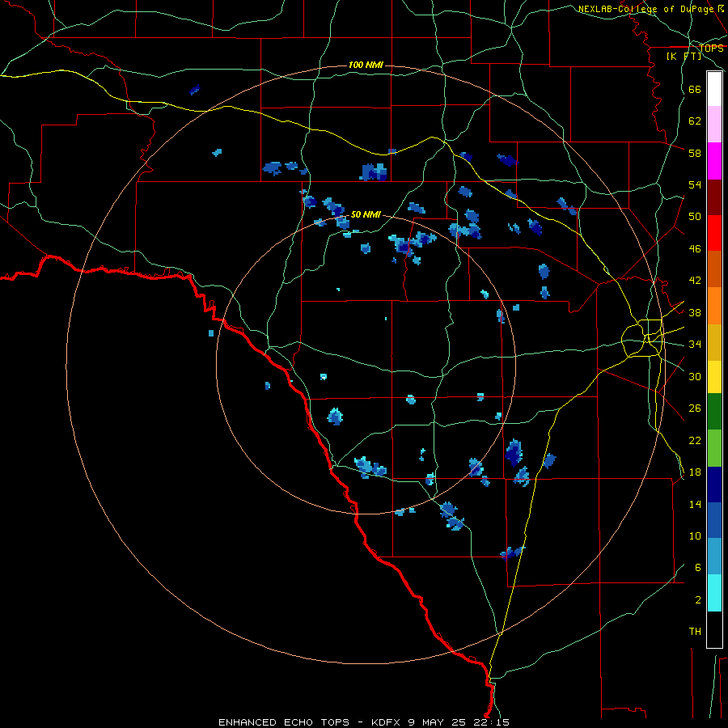
Task: Click the '18' scale label
Action: click(695, 472)
